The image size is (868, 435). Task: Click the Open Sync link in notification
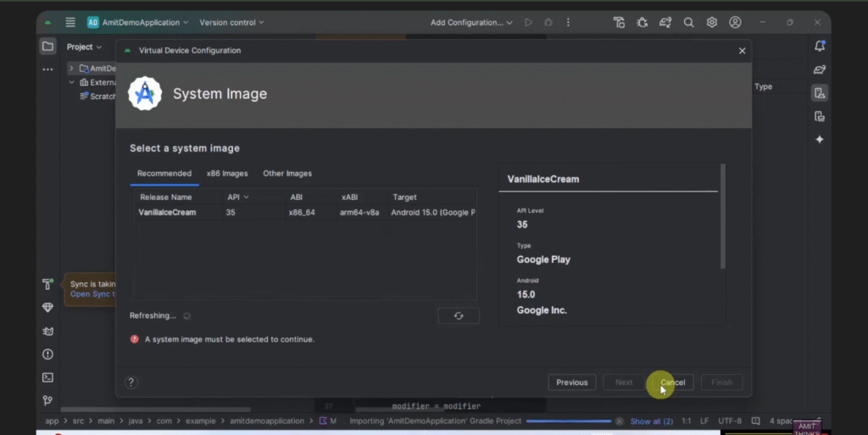[92, 294]
